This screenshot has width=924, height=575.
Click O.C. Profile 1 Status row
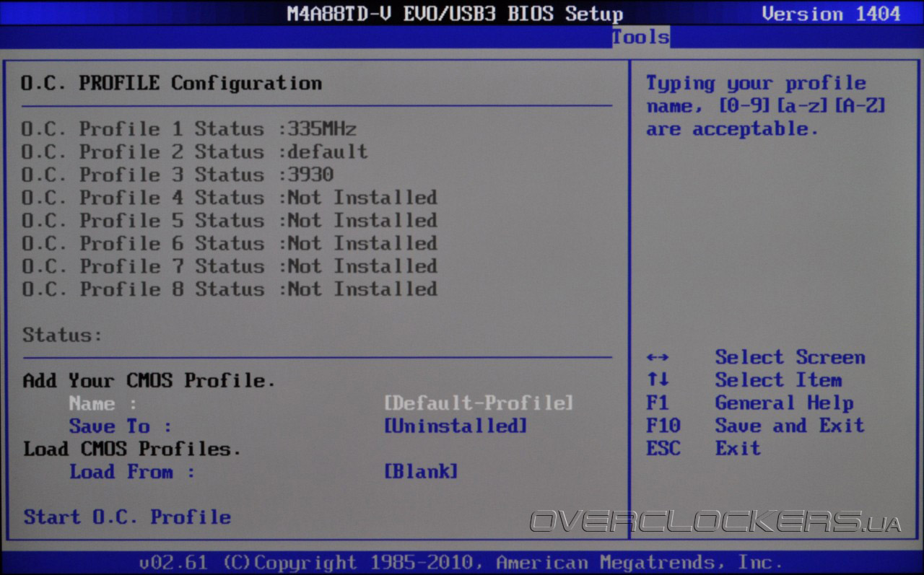pyautogui.click(x=189, y=129)
